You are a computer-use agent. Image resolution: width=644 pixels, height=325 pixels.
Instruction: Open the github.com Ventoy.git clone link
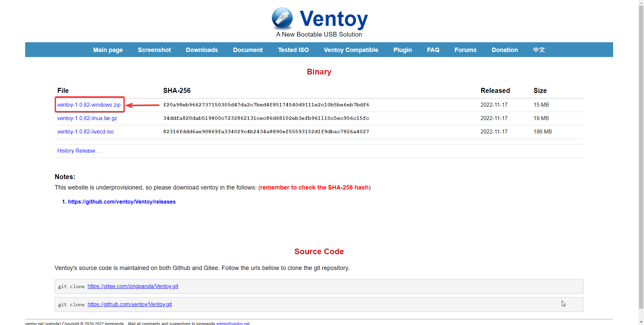click(x=130, y=305)
